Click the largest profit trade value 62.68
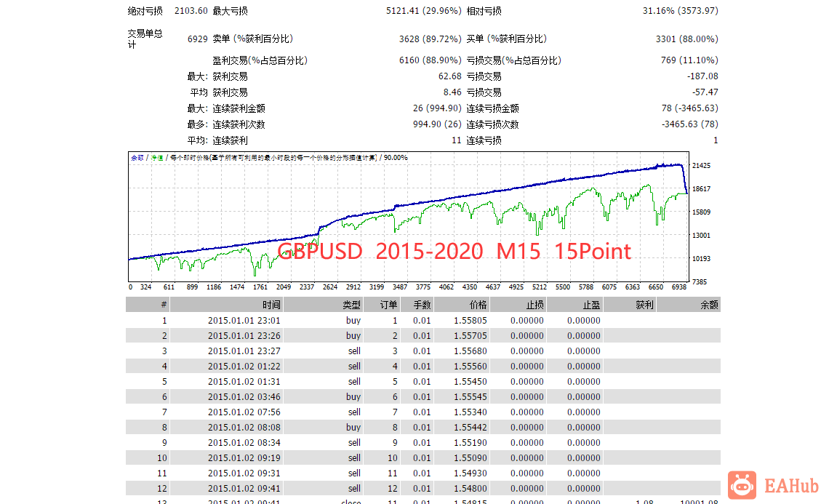829x504 pixels. [x=450, y=76]
